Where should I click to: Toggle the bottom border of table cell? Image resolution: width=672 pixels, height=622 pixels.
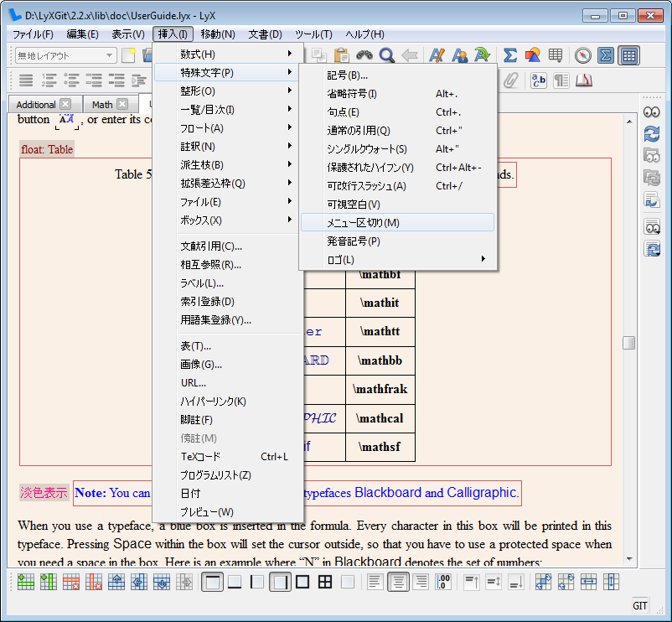[235, 582]
